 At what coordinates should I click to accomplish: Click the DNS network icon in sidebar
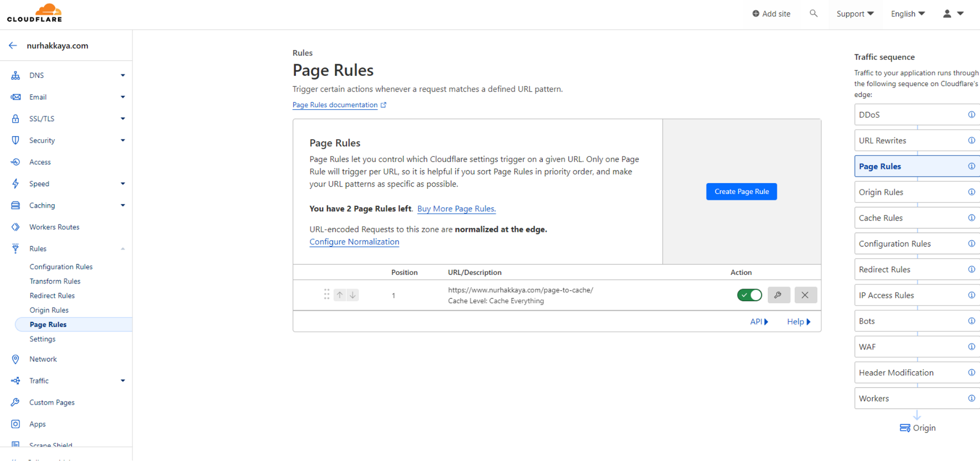(x=16, y=75)
